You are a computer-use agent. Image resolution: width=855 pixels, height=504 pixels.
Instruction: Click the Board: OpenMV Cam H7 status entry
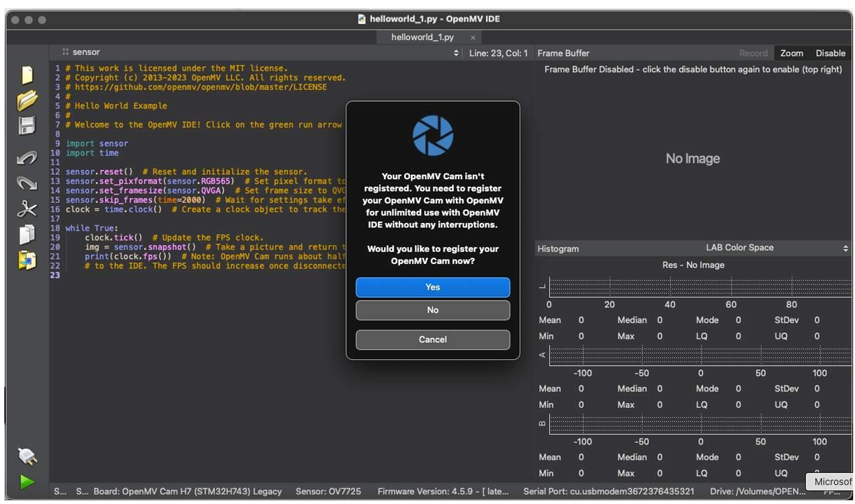tap(187, 492)
